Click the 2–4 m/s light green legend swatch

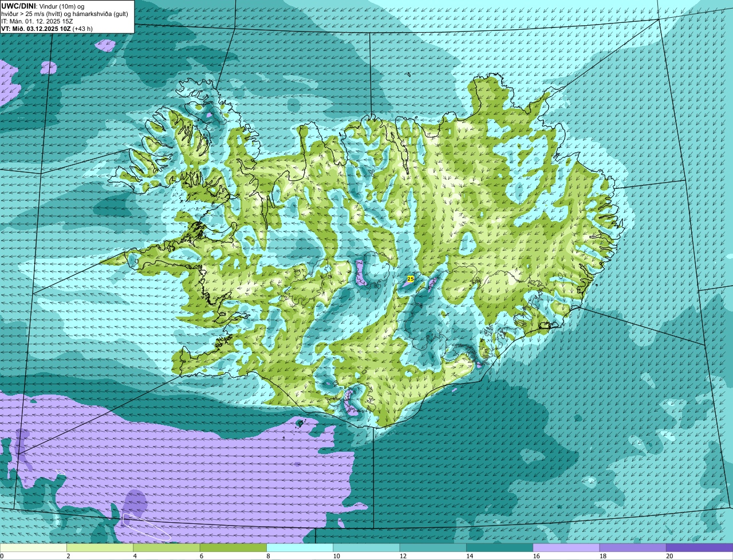(101, 548)
